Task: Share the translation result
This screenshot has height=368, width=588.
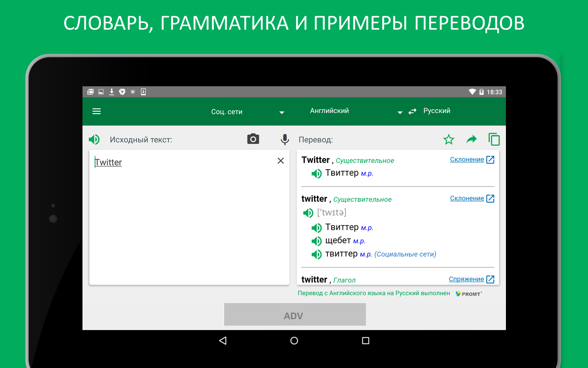Action: click(472, 139)
